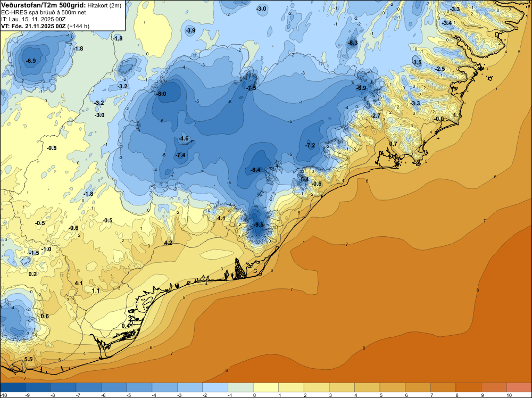Viewport: 532px width, 398px height.
Task: Click the Veðurstofan/T2m 500grid title text
Action: click(44, 5)
